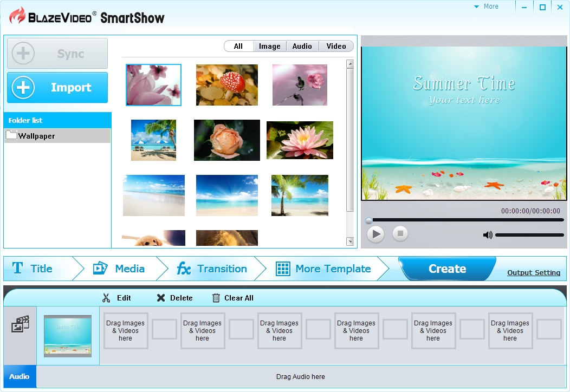Click the Delete X icon

pyautogui.click(x=161, y=298)
